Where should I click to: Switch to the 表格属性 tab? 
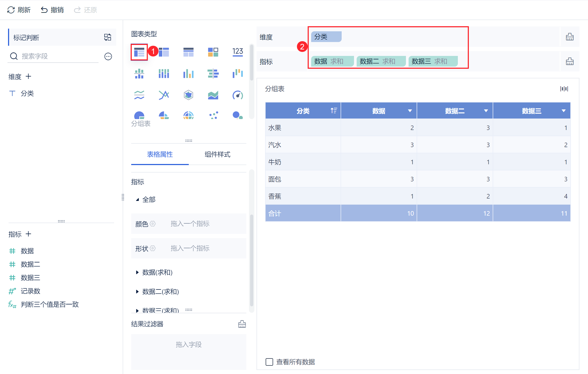(x=160, y=154)
